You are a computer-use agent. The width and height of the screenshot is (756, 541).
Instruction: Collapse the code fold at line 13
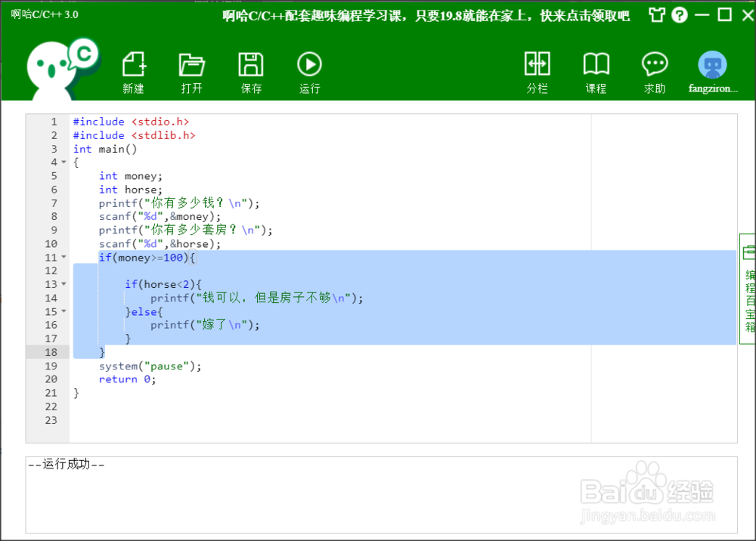pos(64,284)
